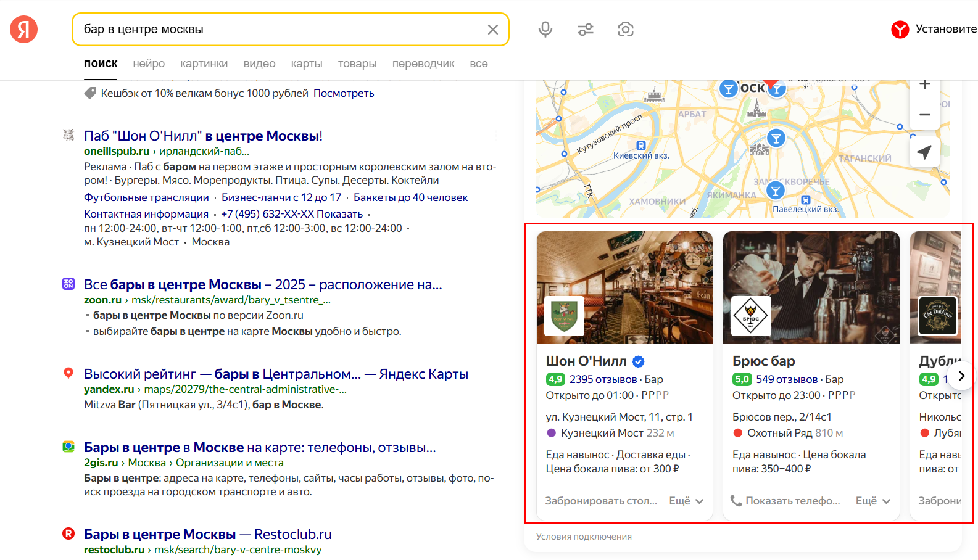This screenshot has height=560, width=978.
Task: Click the Брюс бар logo thumbnail
Action: [751, 316]
